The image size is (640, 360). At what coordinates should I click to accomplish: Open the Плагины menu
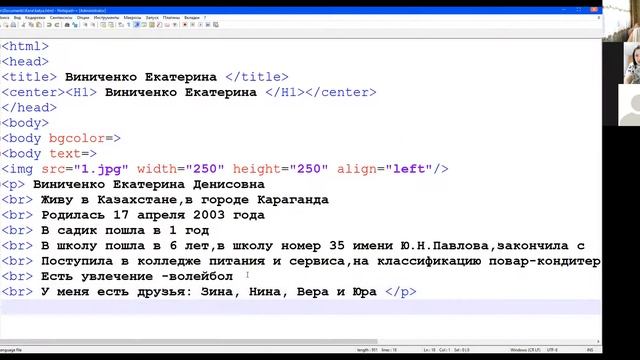(171, 18)
